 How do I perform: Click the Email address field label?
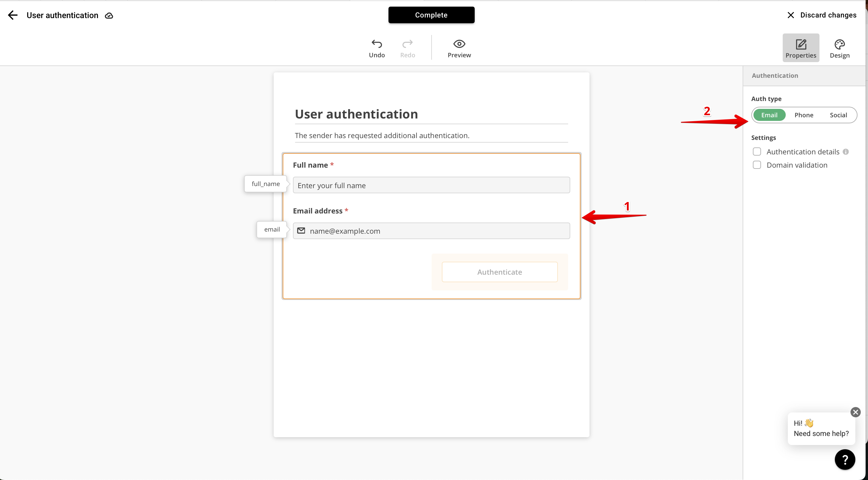pyautogui.click(x=317, y=211)
